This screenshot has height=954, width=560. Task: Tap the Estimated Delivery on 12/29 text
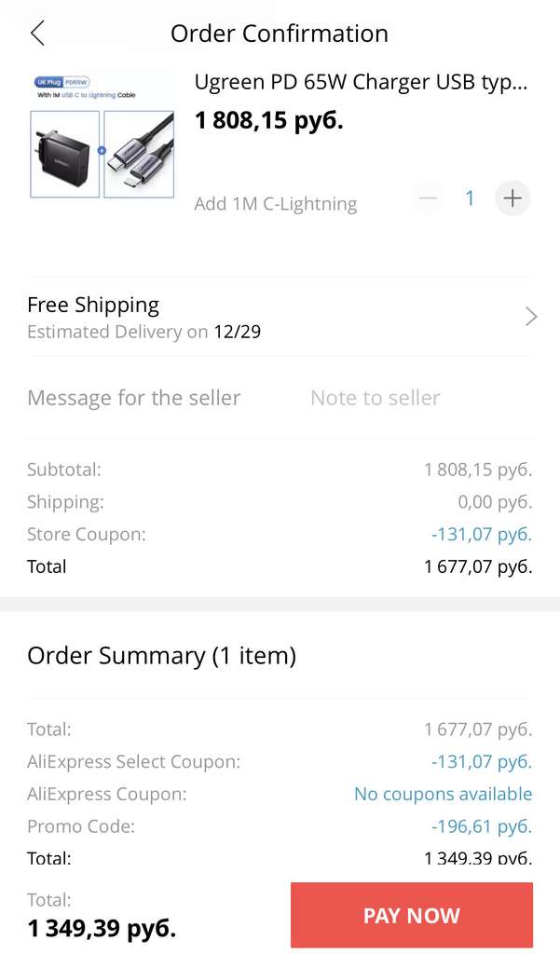click(144, 333)
